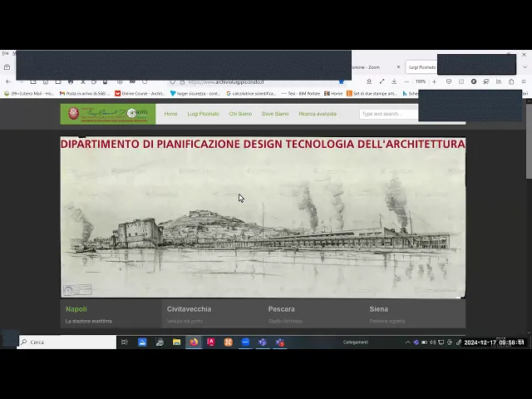Open Pocket save icon in toolbar
The height and width of the screenshot is (399, 532).
tap(449, 81)
